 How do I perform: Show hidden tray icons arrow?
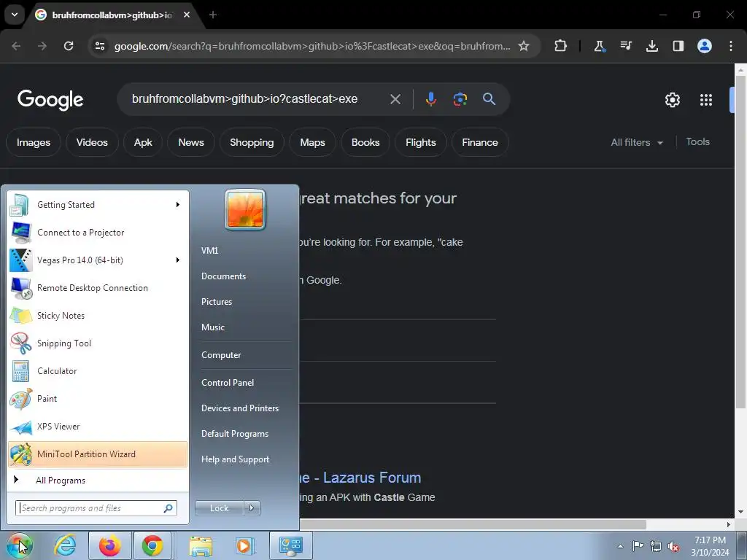tap(620, 546)
